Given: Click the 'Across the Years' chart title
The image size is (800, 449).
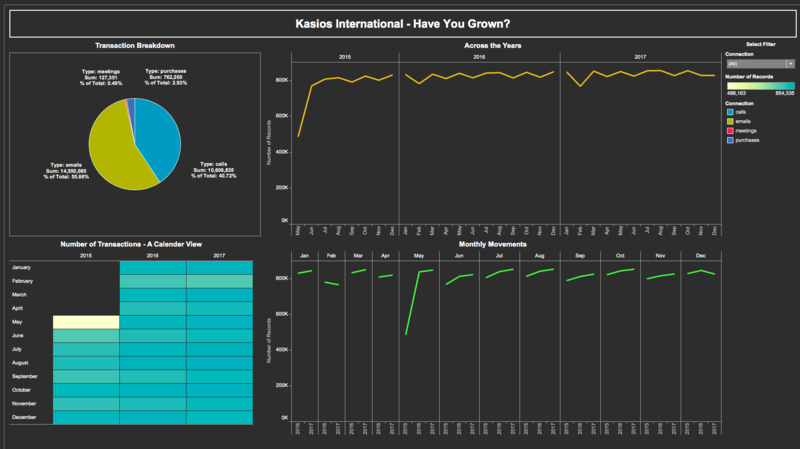Looking at the screenshot, I should click(x=492, y=45).
